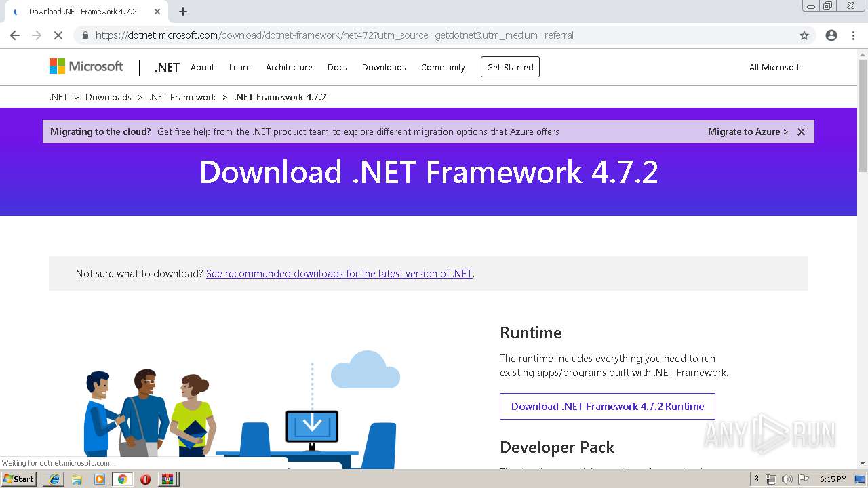Stop loading the page
Screen dimensions: 868x488
[x=58, y=35]
